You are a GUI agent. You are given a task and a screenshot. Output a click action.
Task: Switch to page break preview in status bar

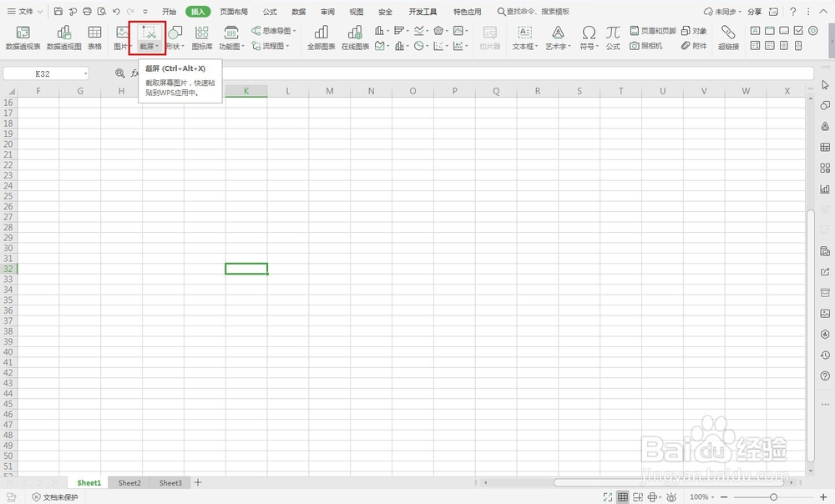(637, 497)
